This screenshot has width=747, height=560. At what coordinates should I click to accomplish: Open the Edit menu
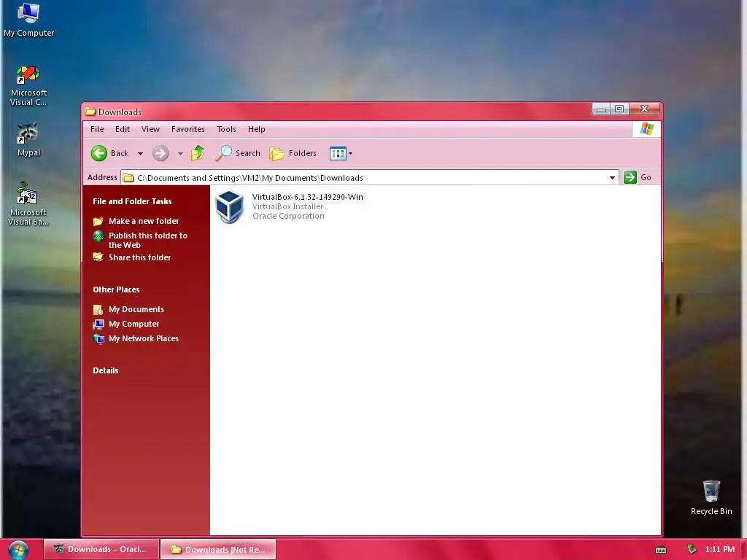[123, 129]
